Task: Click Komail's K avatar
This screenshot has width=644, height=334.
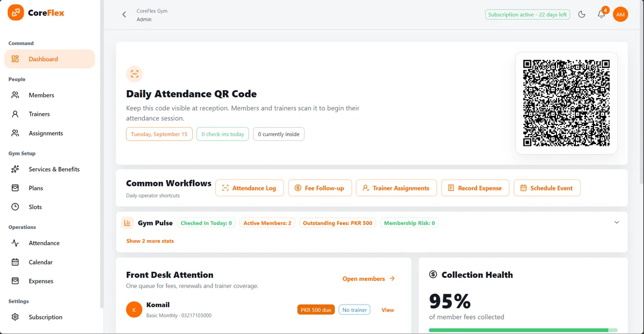Action: 134,310
